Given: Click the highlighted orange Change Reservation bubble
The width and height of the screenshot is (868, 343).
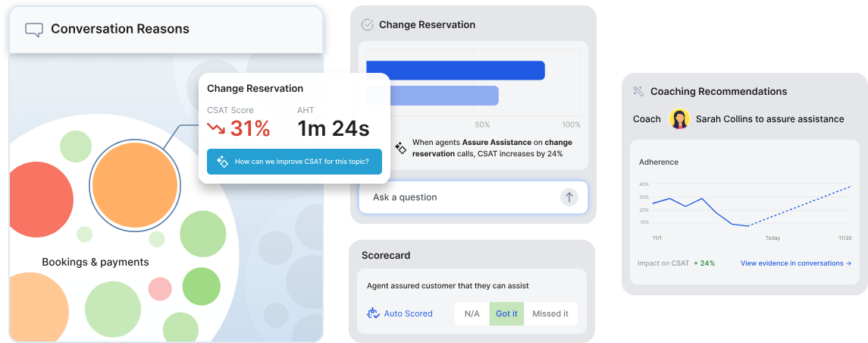Looking at the screenshot, I should coord(135,184).
